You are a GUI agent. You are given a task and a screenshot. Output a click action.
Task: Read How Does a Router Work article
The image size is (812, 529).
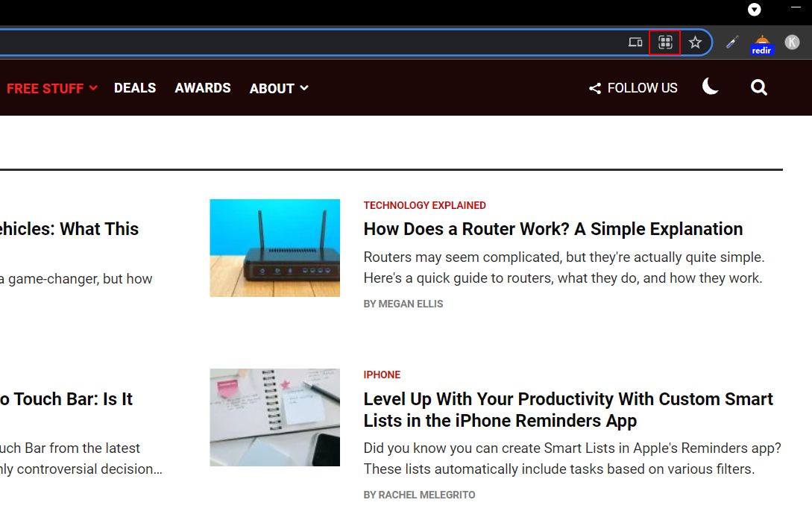pos(553,229)
